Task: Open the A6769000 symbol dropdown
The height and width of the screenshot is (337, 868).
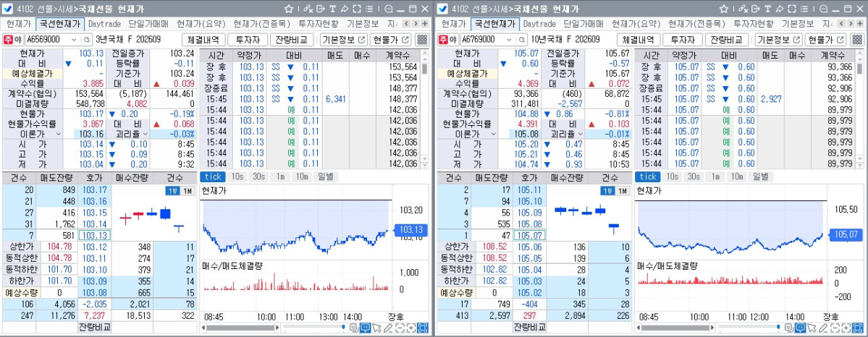Action: 509,40
